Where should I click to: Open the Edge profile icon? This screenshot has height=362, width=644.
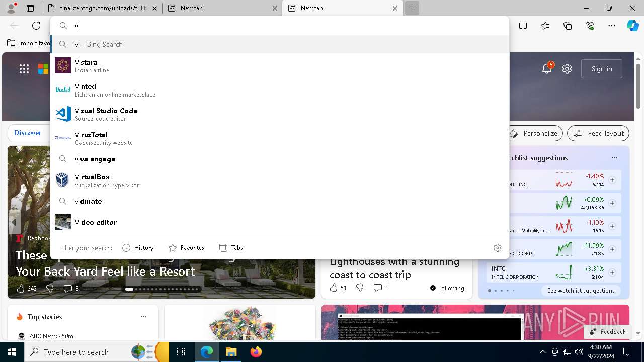point(11,8)
